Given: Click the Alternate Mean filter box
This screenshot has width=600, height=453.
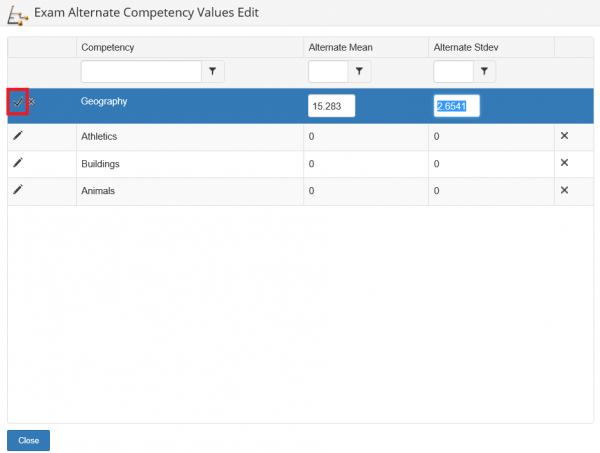Looking at the screenshot, I should coord(328,71).
